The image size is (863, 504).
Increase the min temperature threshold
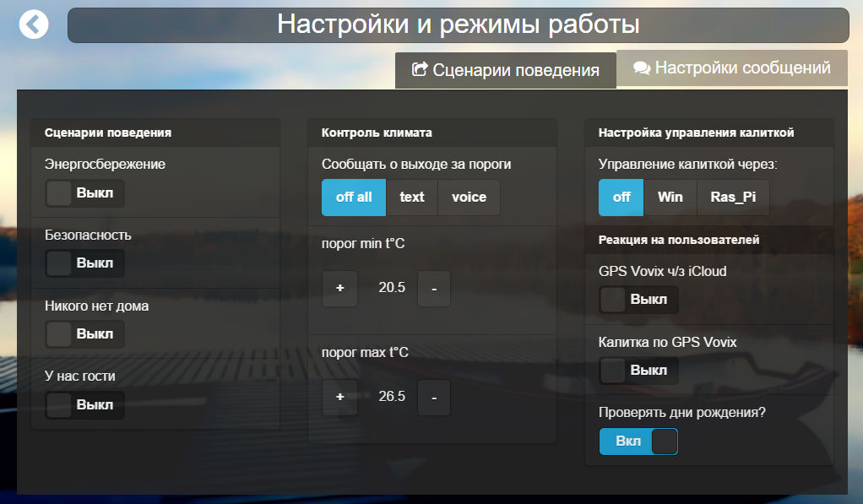339,288
